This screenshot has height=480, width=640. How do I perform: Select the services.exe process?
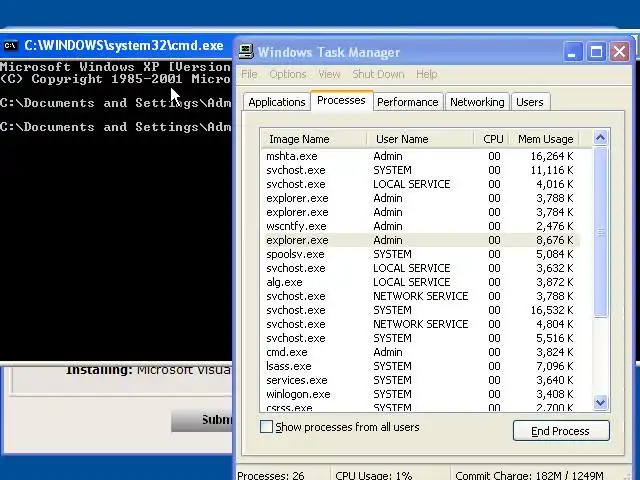pyautogui.click(x=420, y=380)
